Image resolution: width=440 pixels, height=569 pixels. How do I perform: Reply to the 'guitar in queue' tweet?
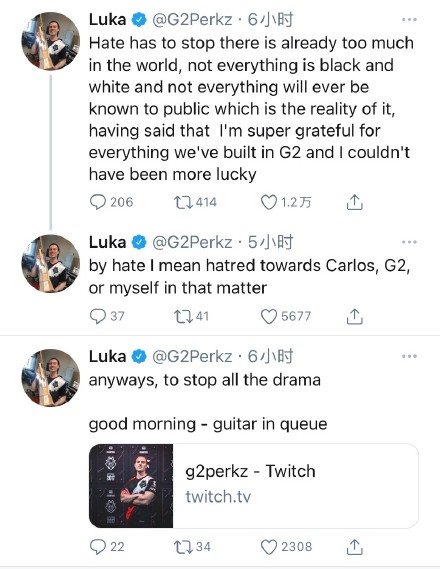[98, 547]
